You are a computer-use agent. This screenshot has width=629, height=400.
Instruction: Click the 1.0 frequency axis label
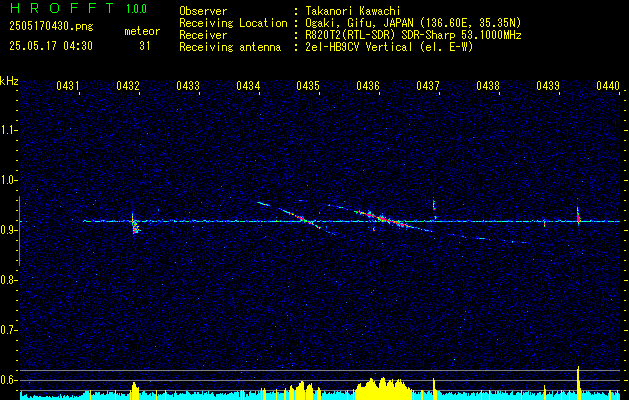tap(8, 180)
